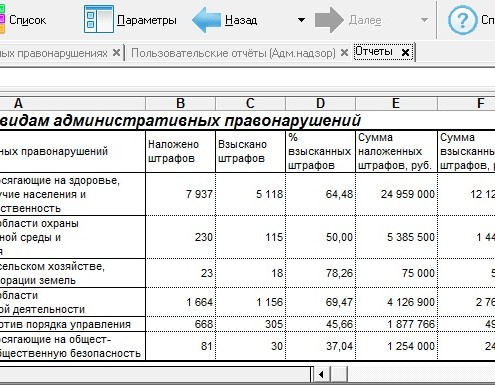This screenshot has height=385, width=495.
Task: Click Сумма наложенных штрафов, руб. header
Action: [396, 151]
